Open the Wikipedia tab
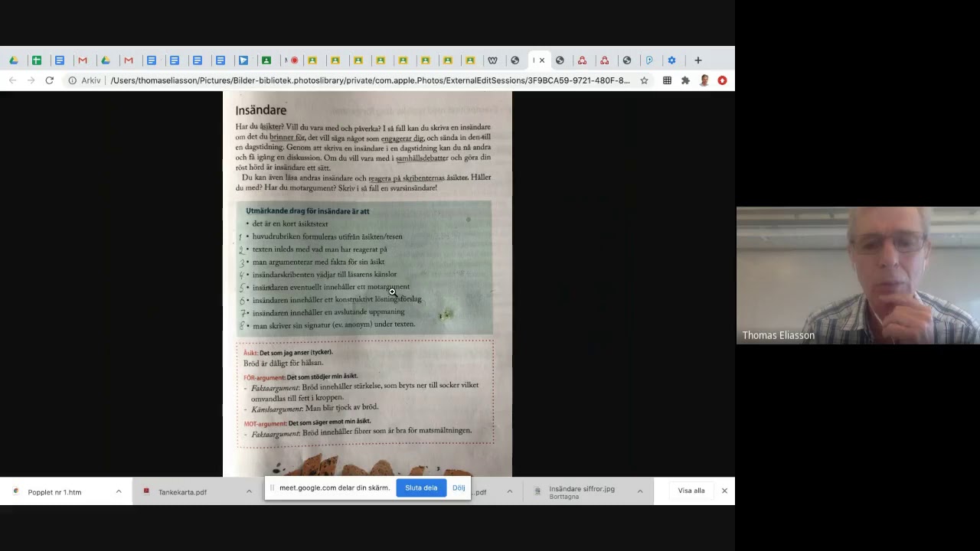This screenshot has height=551, width=980. [x=492, y=60]
